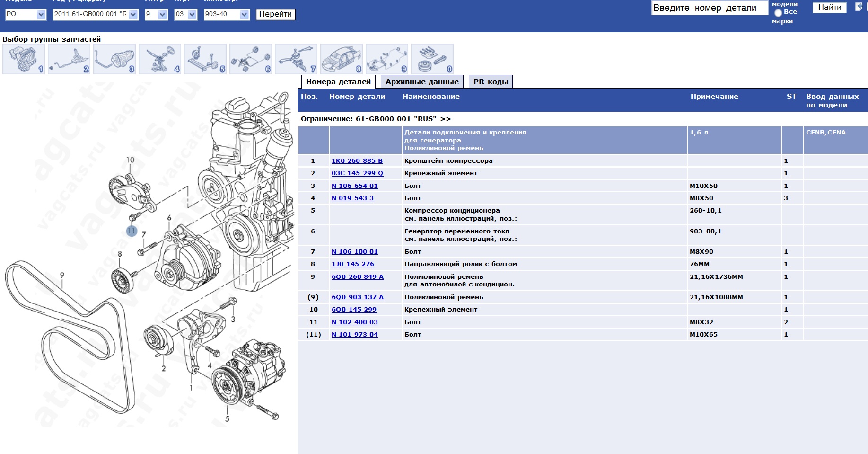Open belt part link 6Q0 260 849 A
This screenshot has width=868, height=454.
click(x=358, y=277)
